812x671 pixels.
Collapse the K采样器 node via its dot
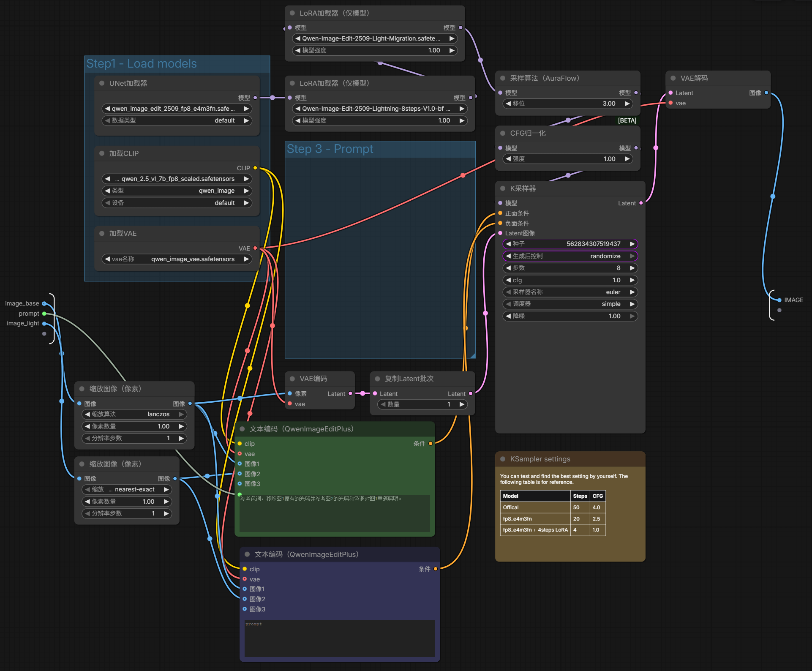[x=503, y=188]
